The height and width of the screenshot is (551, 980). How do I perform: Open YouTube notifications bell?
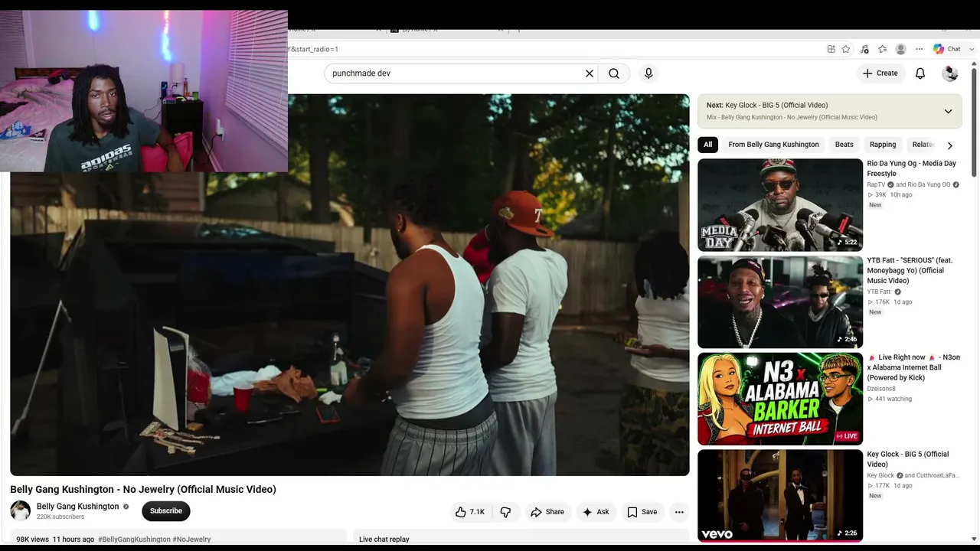(x=920, y=73)
